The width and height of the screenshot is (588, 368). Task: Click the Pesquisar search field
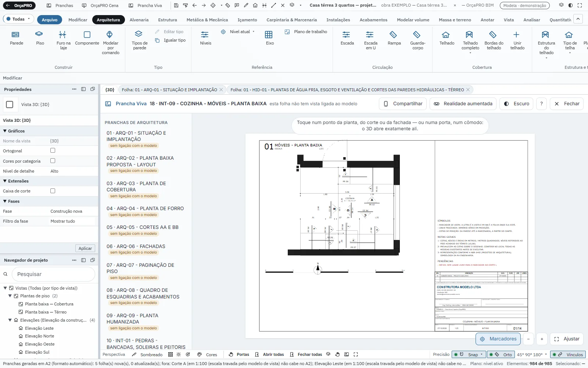tap(54, 274)
